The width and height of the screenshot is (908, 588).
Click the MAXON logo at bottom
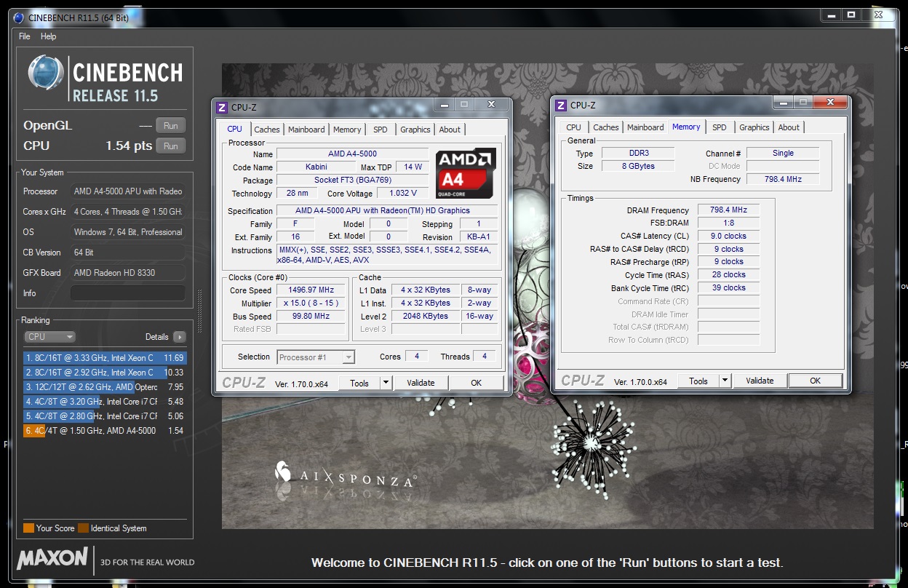(52, 559)
